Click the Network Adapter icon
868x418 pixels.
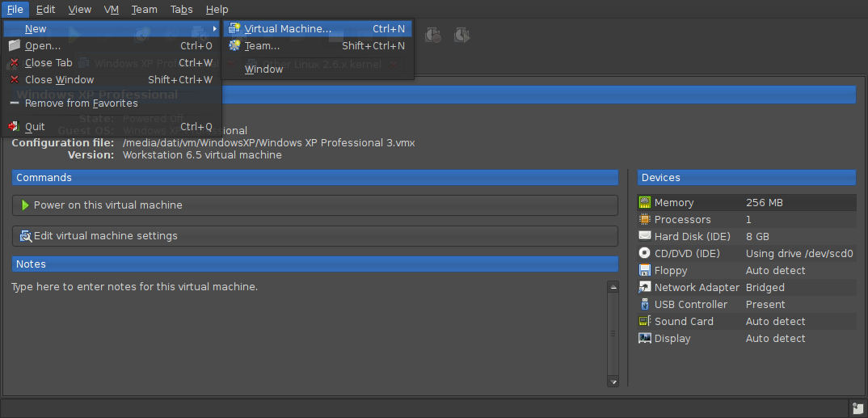click(x=644, y=287)
